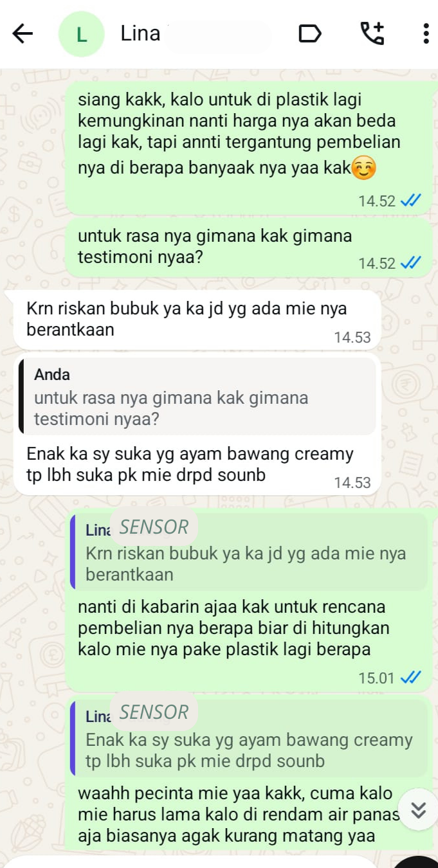This screenshot has width=438, height=868.
Task: Tap the label tag icon
Action: click(309, 33)
